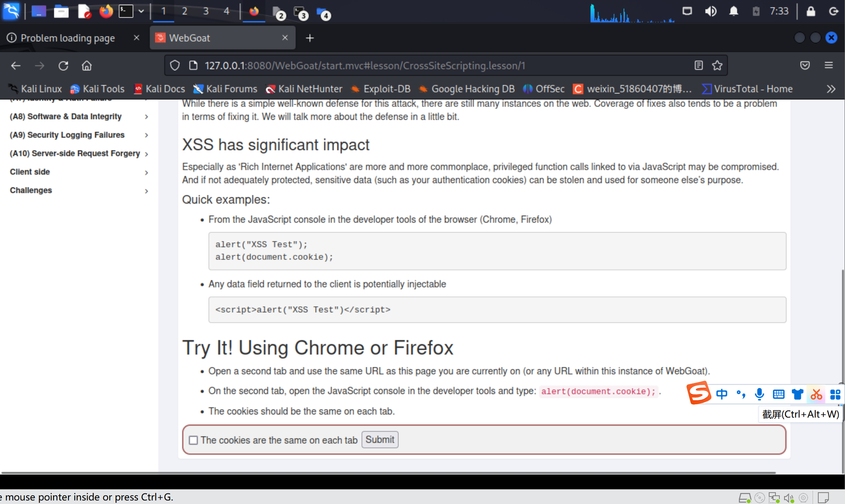The height and width of the screenshot is (504, 845).
Task: Expand (A8) Software & Data Integrity
Action: pos(79,117)
